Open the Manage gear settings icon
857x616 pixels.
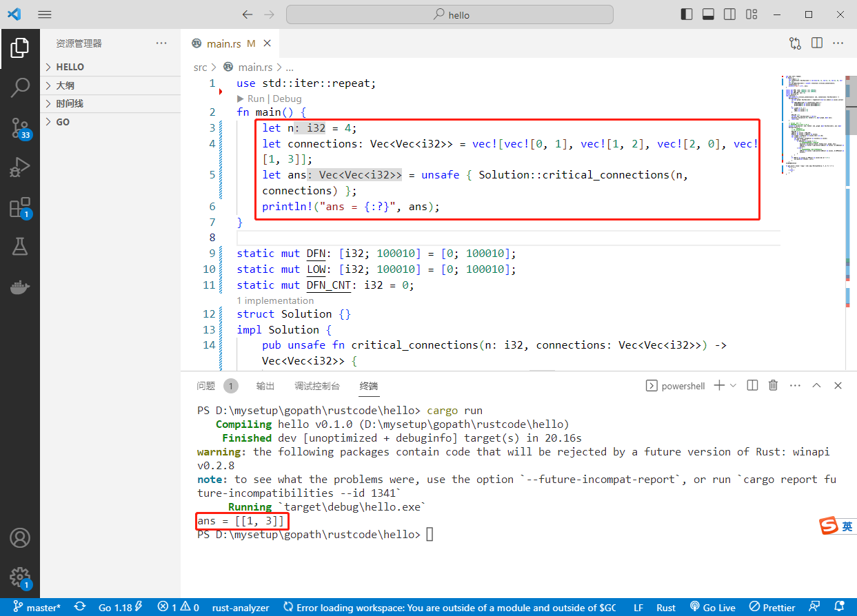[x=20, y=577]
